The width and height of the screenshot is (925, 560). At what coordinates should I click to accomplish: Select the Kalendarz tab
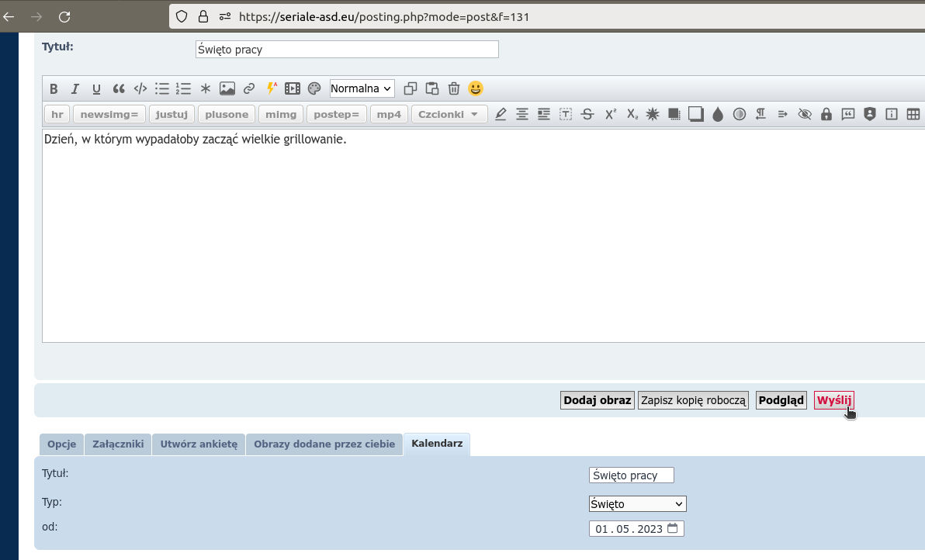437,444
